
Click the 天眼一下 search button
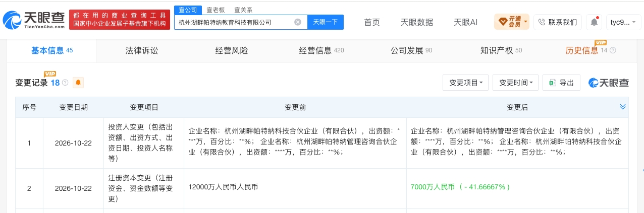point(326,22)
